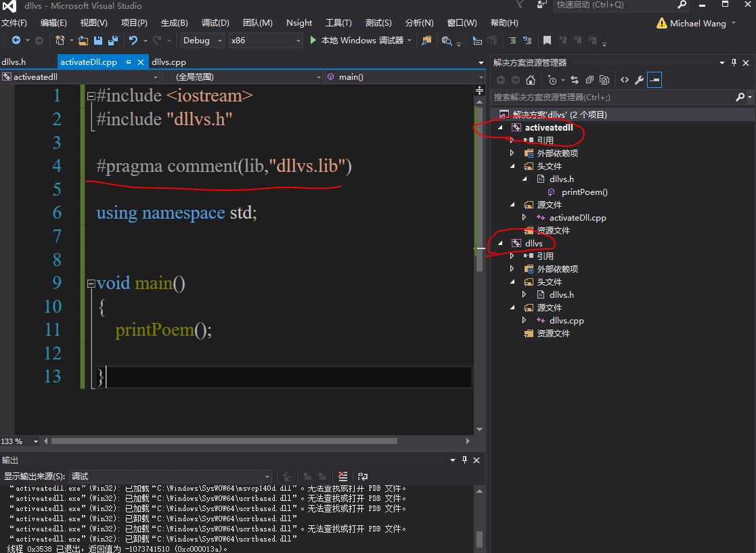Click the Undo arrow icon
Image resolution: width=756 pixels, height=553 pixels.
(x=133, y=41)
